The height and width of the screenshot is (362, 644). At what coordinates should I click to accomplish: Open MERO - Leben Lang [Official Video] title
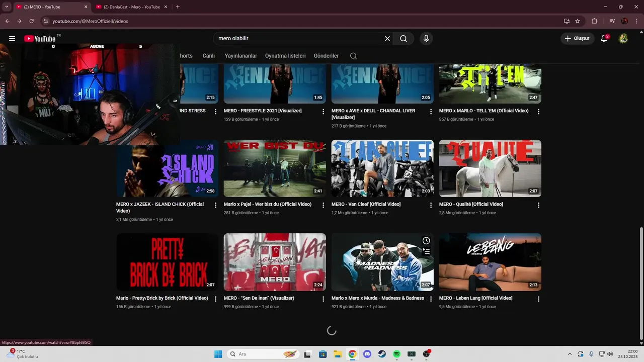[x=475, y=298]
